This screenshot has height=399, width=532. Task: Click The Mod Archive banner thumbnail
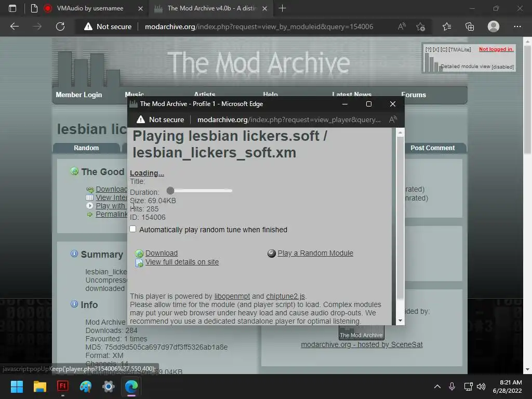(362, 332)
